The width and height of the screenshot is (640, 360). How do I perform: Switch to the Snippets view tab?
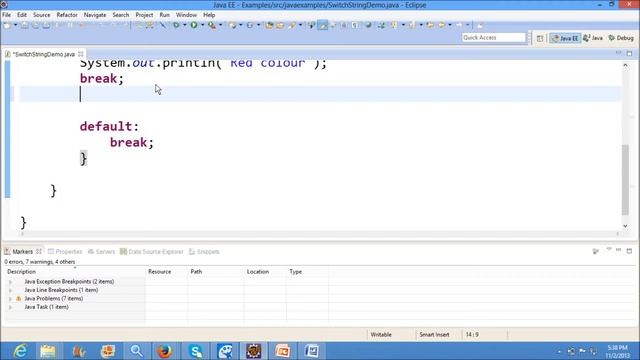pos(204,251)
